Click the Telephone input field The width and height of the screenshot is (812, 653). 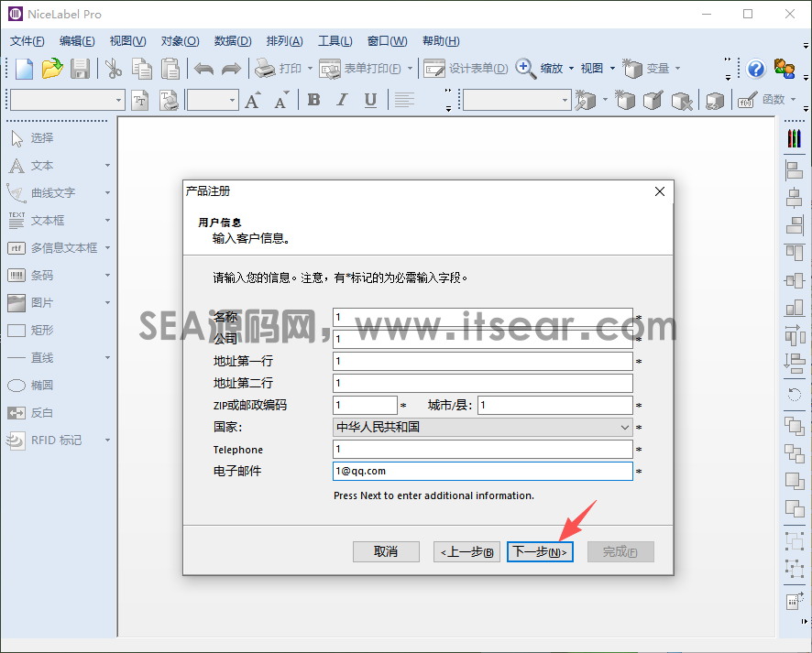pyautogui.click(x=483, y=449)
